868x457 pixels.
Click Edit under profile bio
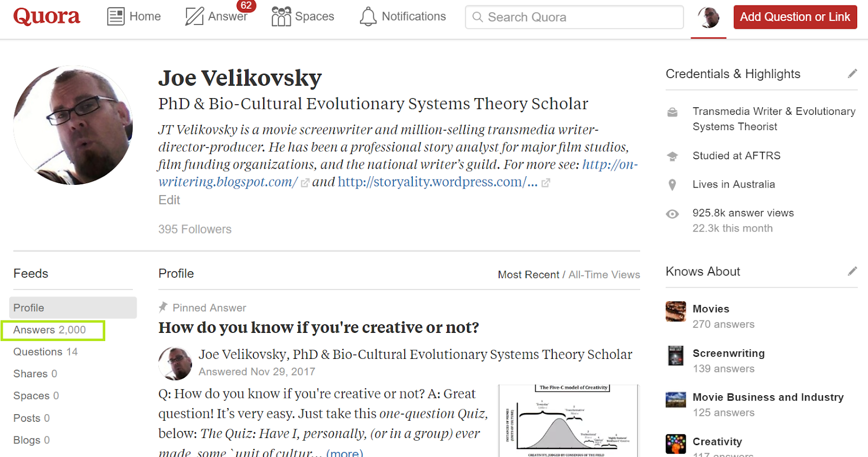169,200
